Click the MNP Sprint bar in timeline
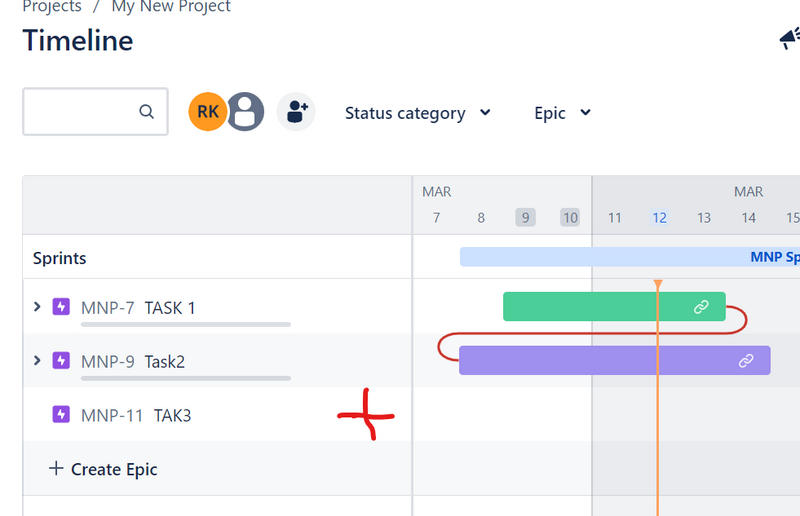The image size is (800, 516). [x=630, y=257]
